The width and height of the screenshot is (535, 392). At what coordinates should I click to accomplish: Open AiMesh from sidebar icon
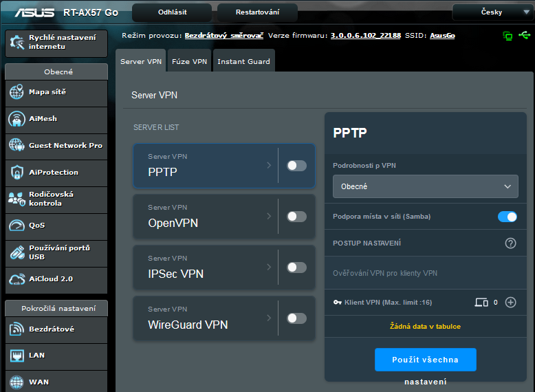point(17,119)
